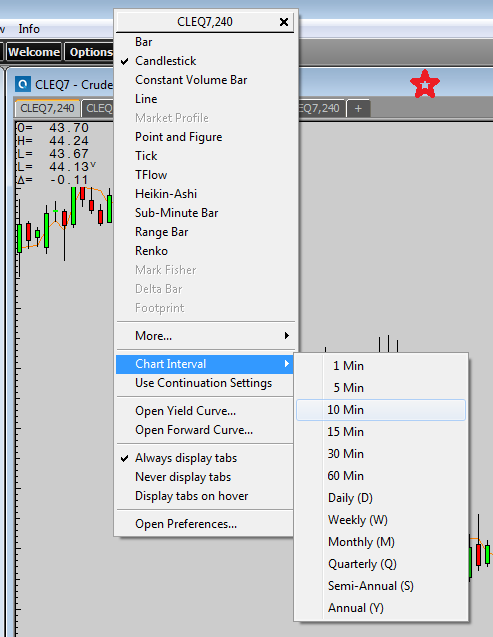Select Range Bar chart type
This screenshot has width=493, height=637.
[205, 232]
